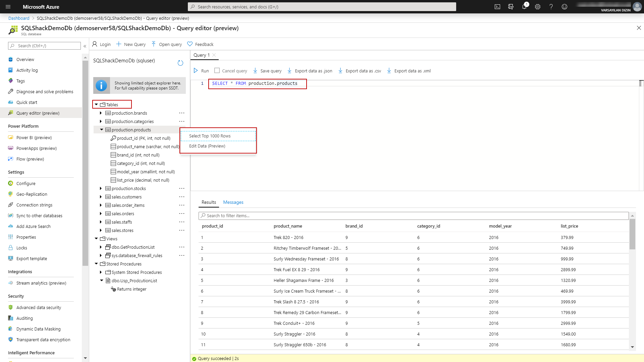Click Export data as .json

click(x=310, y=71)
